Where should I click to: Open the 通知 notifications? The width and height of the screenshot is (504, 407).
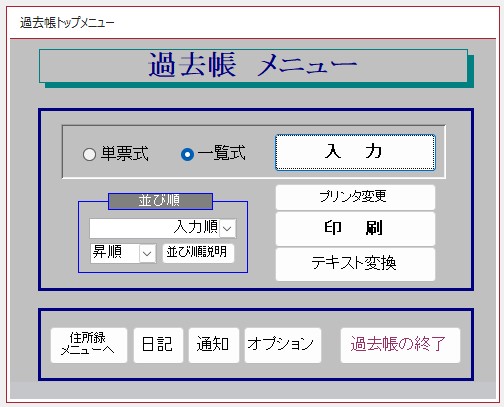[214, 345]
